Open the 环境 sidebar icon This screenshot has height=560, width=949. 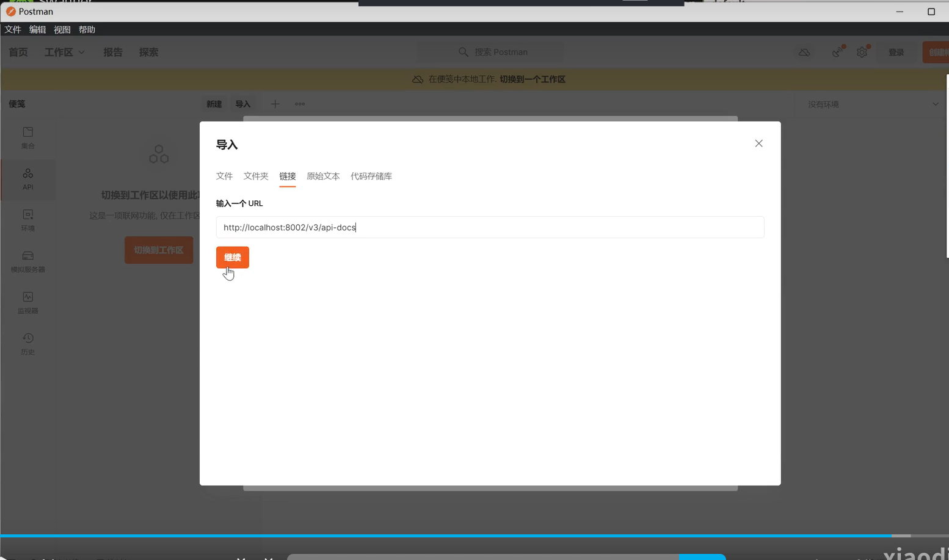[28, 220]
